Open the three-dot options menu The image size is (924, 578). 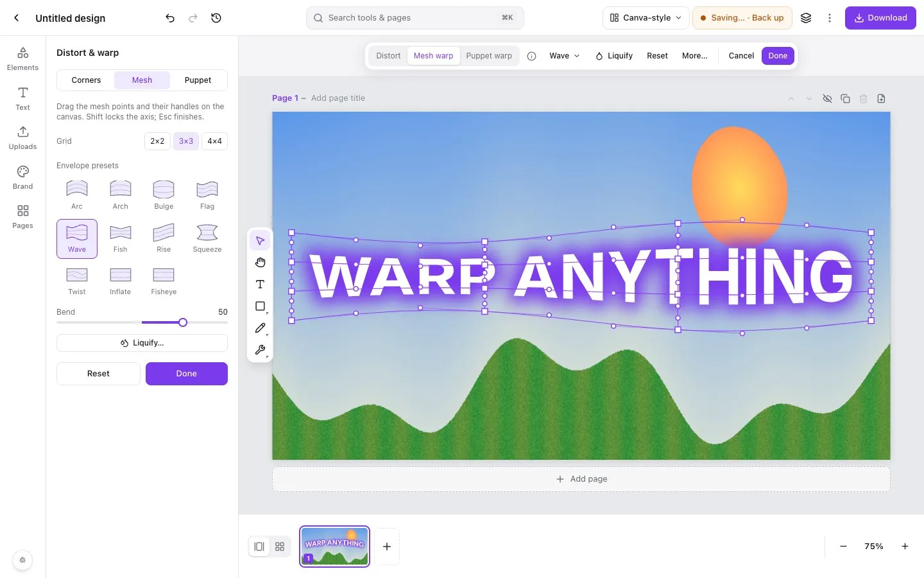830,18
